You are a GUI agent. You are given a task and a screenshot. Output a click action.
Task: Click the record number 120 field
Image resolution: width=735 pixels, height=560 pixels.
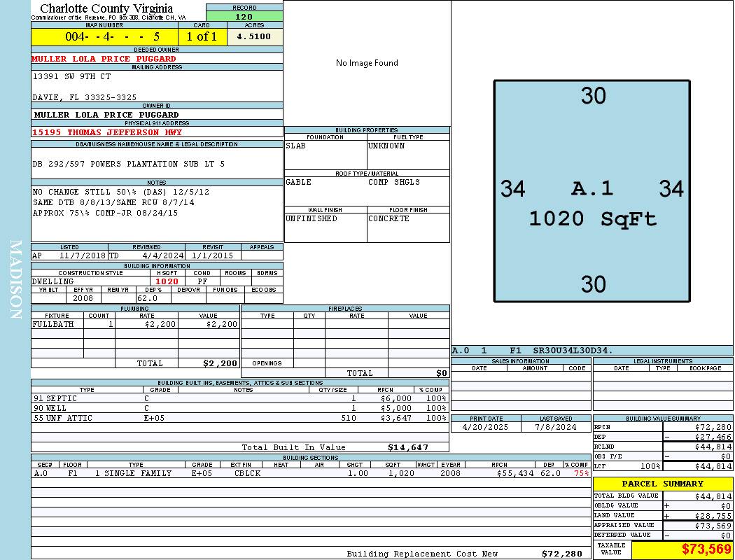pos(244,16)
